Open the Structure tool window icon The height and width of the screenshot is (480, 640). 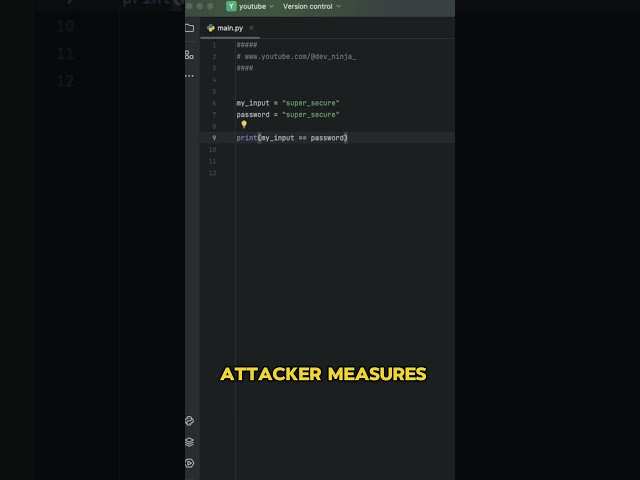(189, 55)
